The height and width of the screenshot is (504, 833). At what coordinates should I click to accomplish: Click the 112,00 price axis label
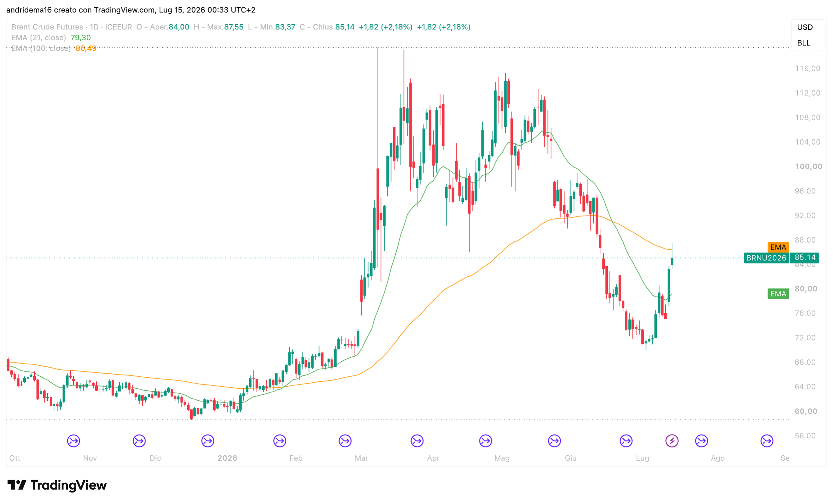(808, 93)
